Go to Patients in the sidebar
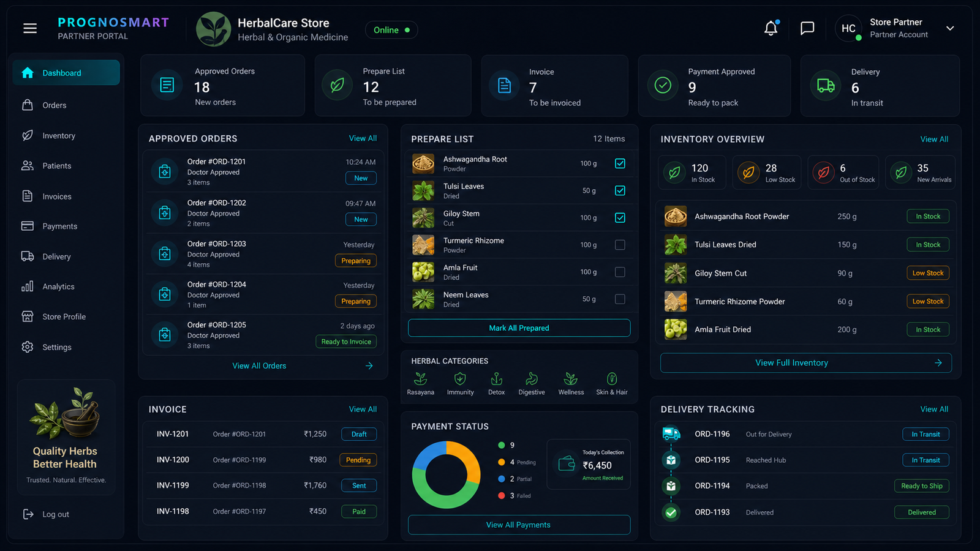The image size is (980, 551). pos(66,166)
